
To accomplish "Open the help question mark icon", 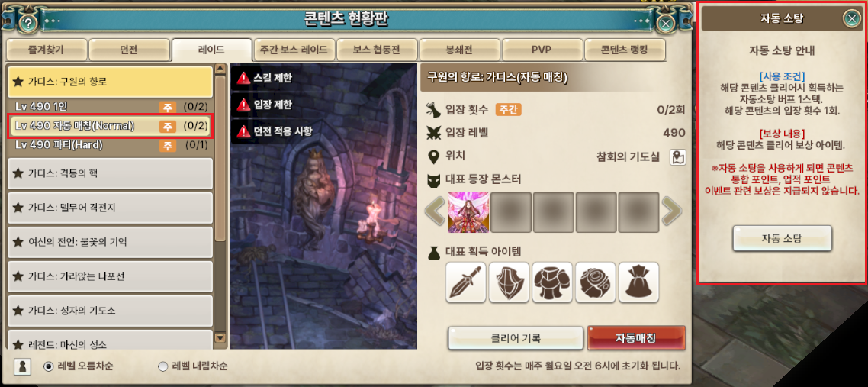I will (29, 23).
